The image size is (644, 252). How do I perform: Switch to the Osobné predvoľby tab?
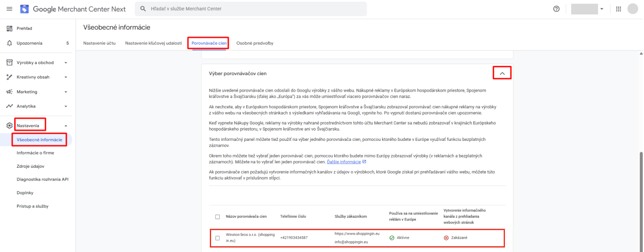[255, 43]
